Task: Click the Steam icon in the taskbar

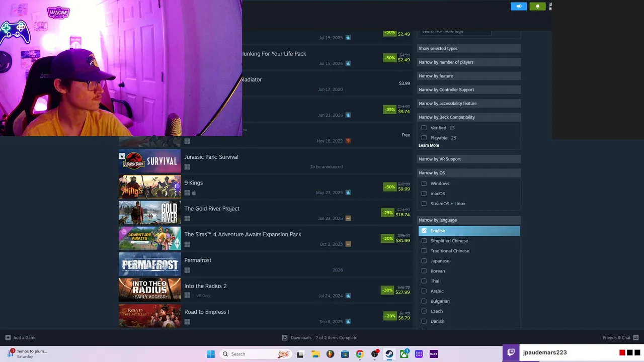Action: click(389, 354)
